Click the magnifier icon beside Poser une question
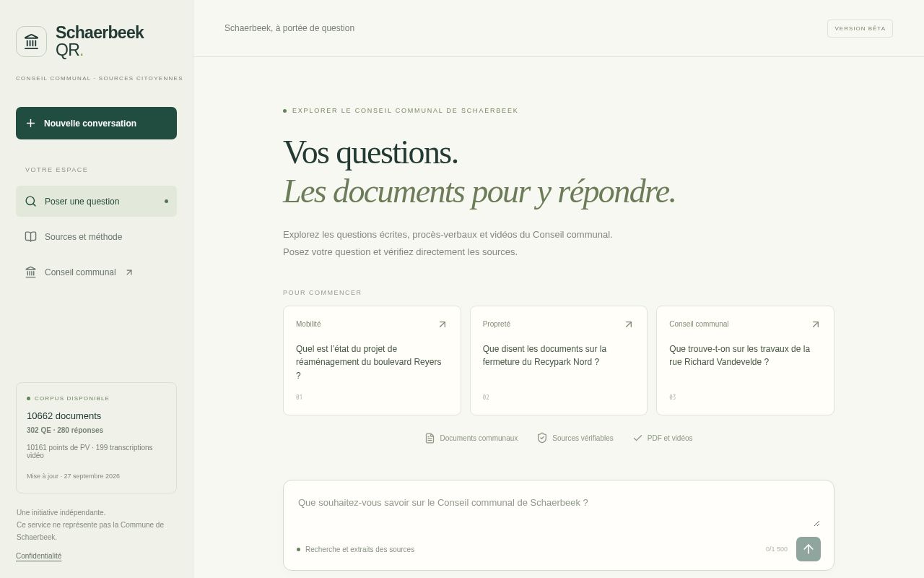924x578 pixels. pyautogui.click(x=30, y=202)
